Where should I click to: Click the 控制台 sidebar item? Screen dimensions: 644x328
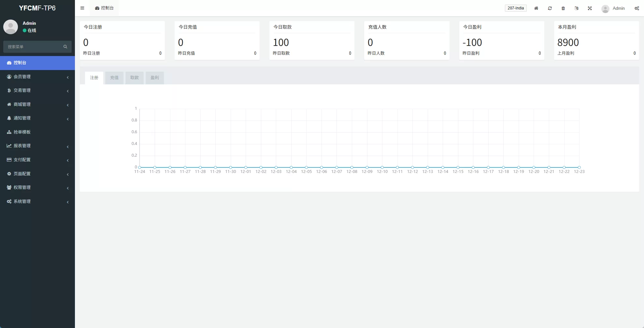pos(37,63)
